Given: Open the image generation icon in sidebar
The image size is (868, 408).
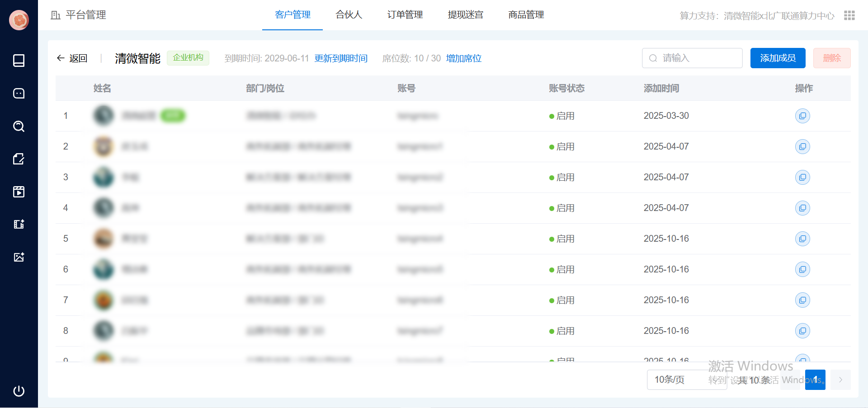Looking at the screenshot, I should click(x=19, y=257).
